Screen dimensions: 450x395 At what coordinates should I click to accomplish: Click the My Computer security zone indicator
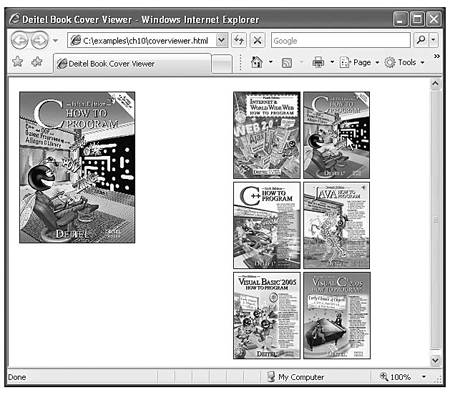[296, 377]
